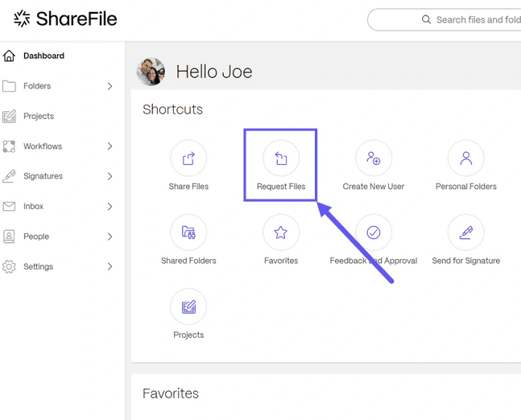Expand the Signatures menu chevron
The image size is (521, 420).
point(110,176)
